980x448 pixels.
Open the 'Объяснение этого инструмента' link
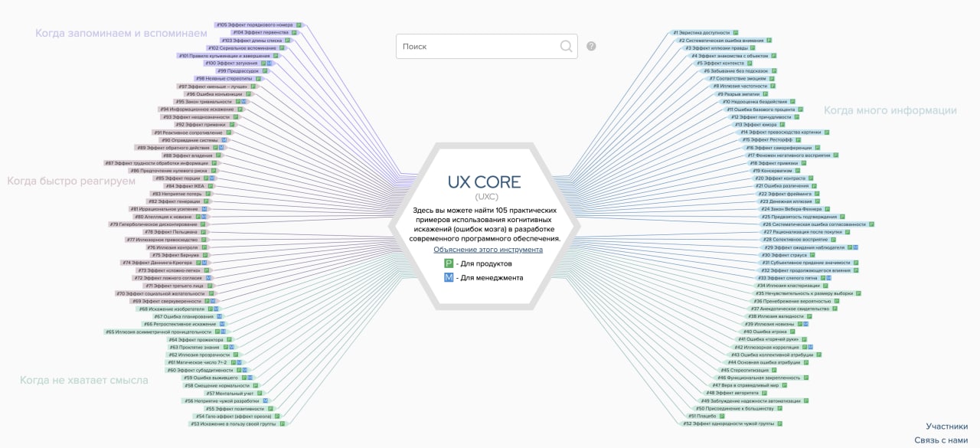tap(488, 250)
